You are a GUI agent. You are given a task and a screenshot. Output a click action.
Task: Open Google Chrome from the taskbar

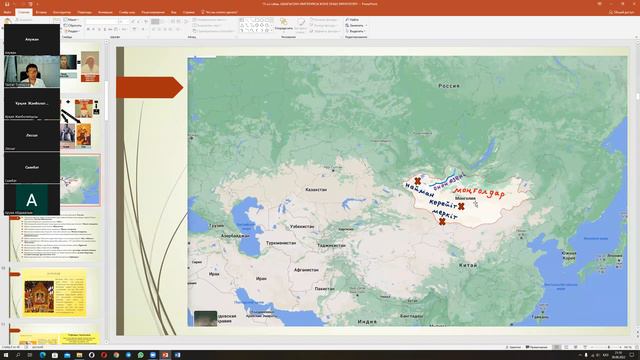[116, 355]
